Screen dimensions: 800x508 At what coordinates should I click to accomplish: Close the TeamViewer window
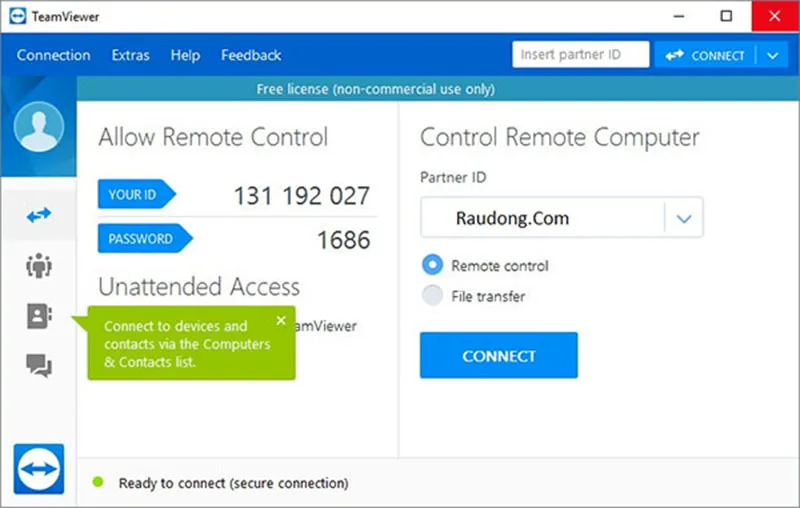coord(774,16)
